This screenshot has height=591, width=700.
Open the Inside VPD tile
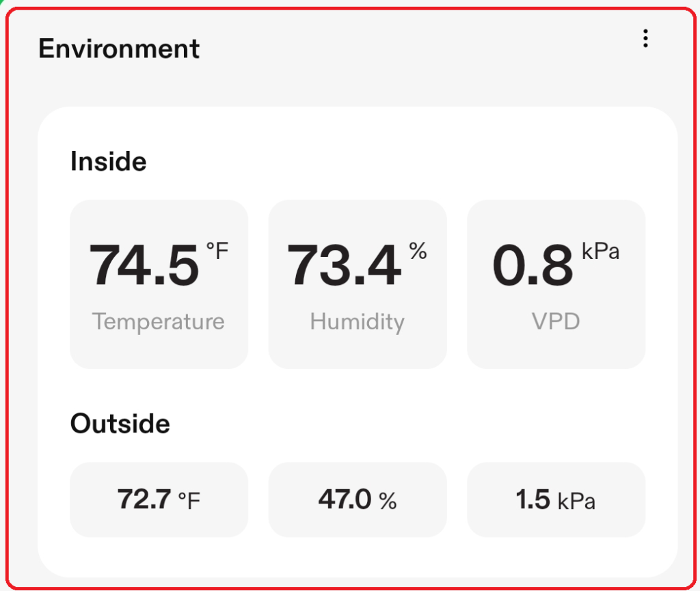coord(556,285)
